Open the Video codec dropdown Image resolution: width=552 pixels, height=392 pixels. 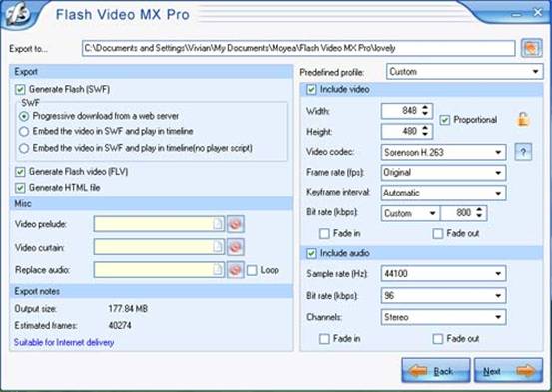click(443, 152)
